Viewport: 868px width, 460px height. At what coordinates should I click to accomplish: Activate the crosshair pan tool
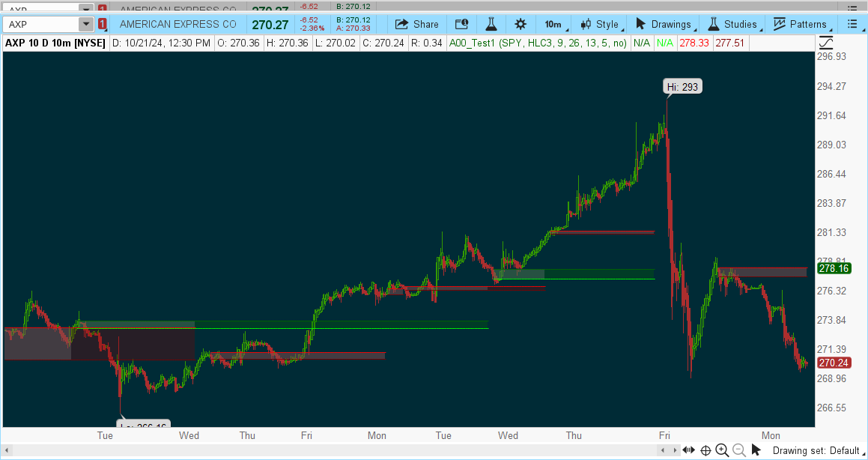[x=705, y=450]
